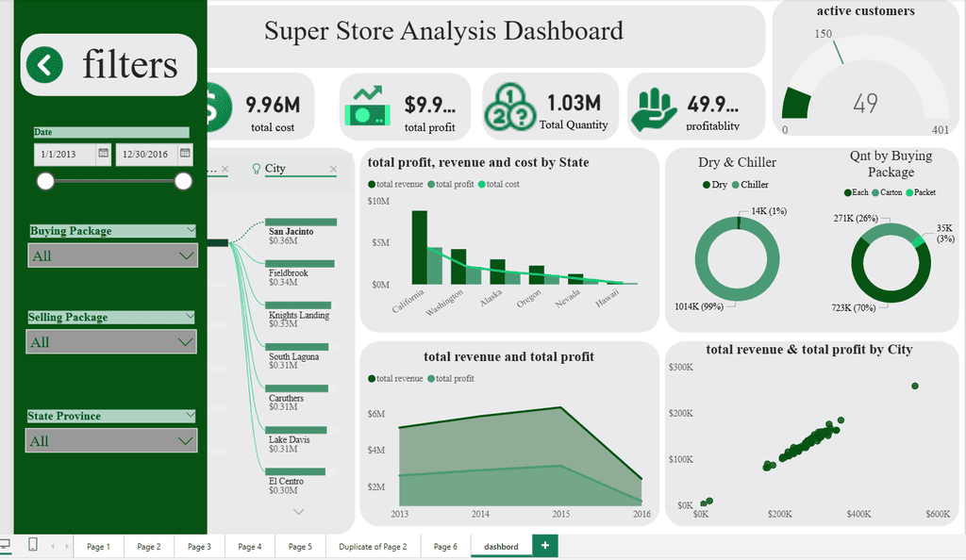Open the end date calendar picker icon
The width and height of the screenshot is (966, 560).
tap(185, 153)
